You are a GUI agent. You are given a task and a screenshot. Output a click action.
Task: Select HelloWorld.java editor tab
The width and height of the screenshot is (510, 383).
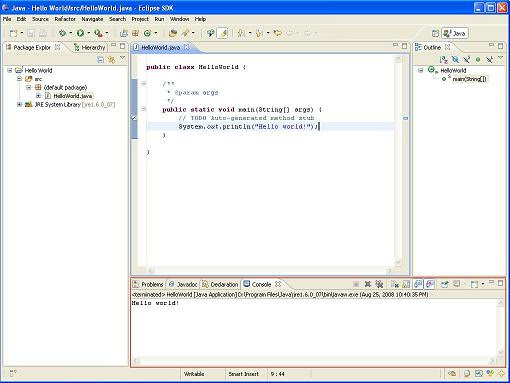[x=161, y=47]
